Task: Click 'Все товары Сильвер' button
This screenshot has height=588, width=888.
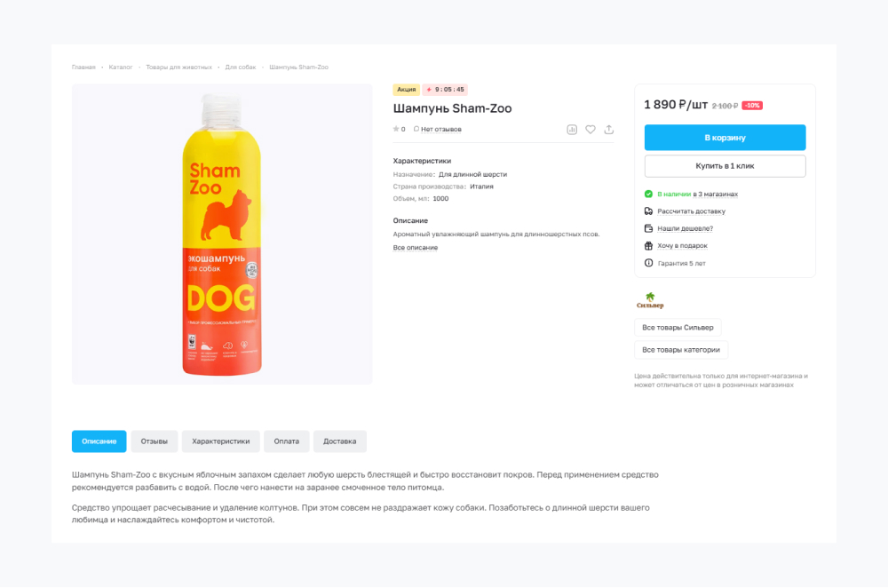Action: coord(678,328)
